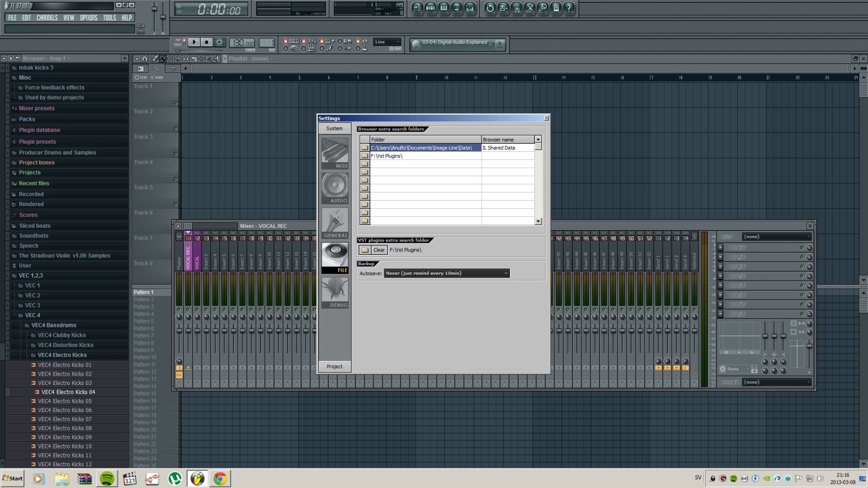The image size is (868, 488).
Task: Toggle the Browser window shortcut icon
Action: [x=457, y=8]
